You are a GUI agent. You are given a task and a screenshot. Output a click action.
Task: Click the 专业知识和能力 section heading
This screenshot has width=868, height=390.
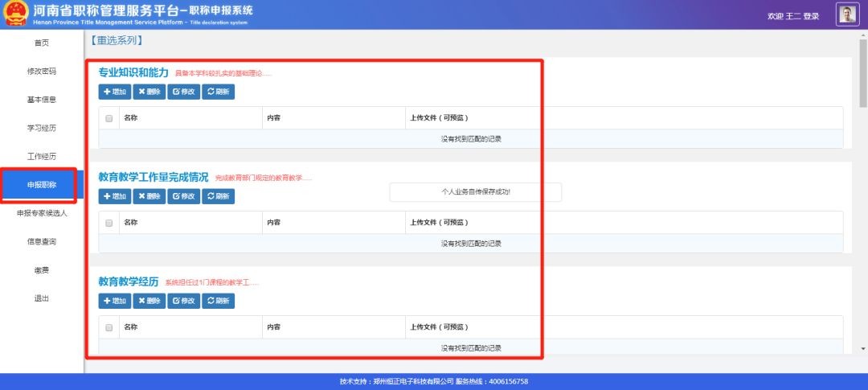tap(133, 72)
